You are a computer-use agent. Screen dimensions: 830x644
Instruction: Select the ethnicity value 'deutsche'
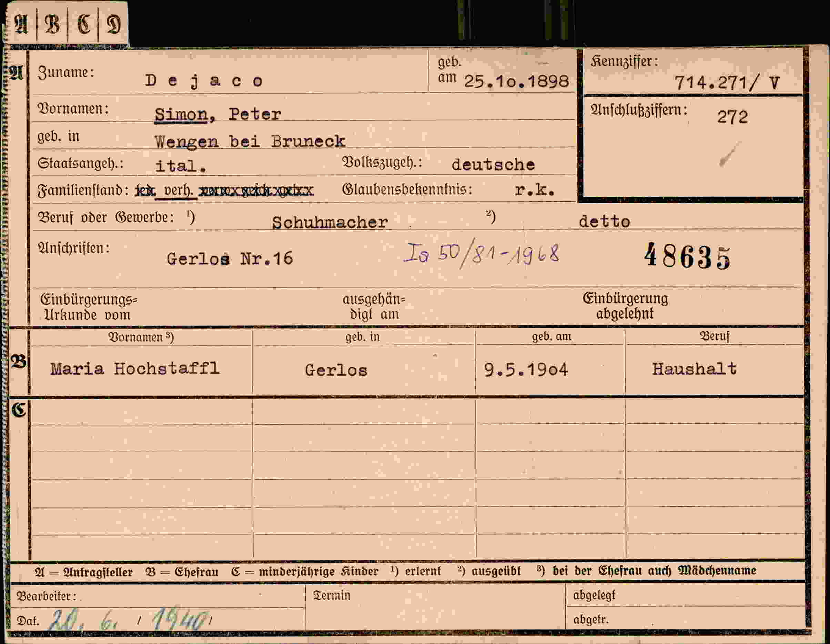point(493,164)
